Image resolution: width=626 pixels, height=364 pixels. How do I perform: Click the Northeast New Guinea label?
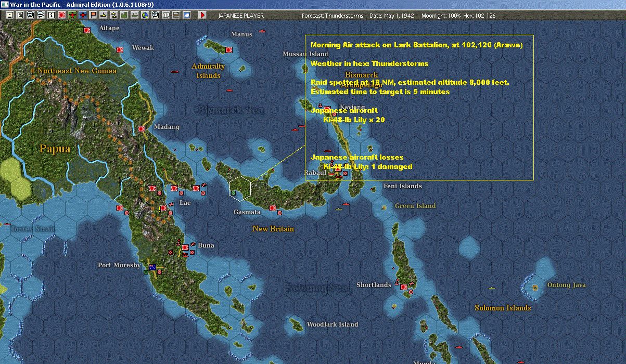coord(77,71)
